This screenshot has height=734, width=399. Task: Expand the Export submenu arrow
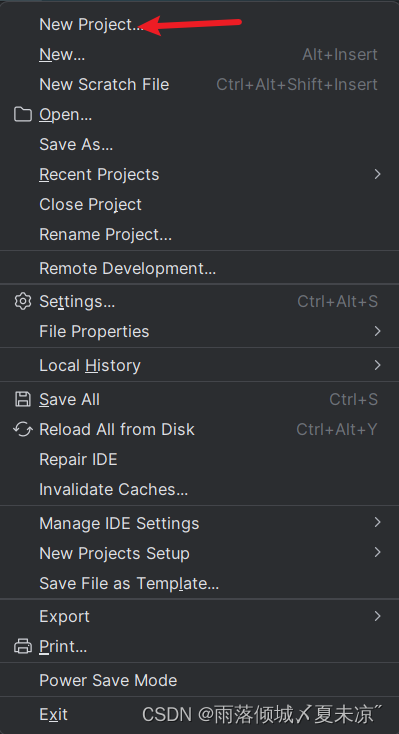pyautogui.click(x=377, y=617)
